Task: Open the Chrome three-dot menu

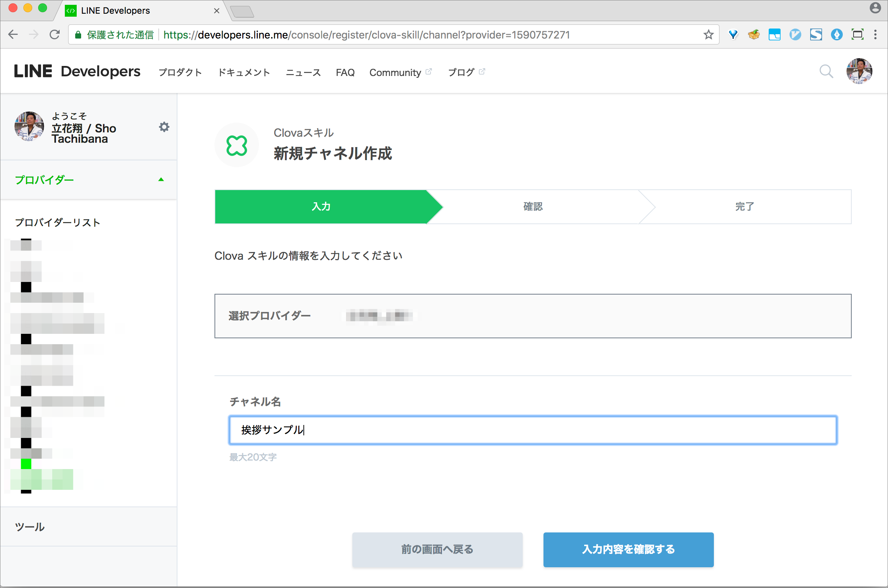Action: click(x=875, y=35)
